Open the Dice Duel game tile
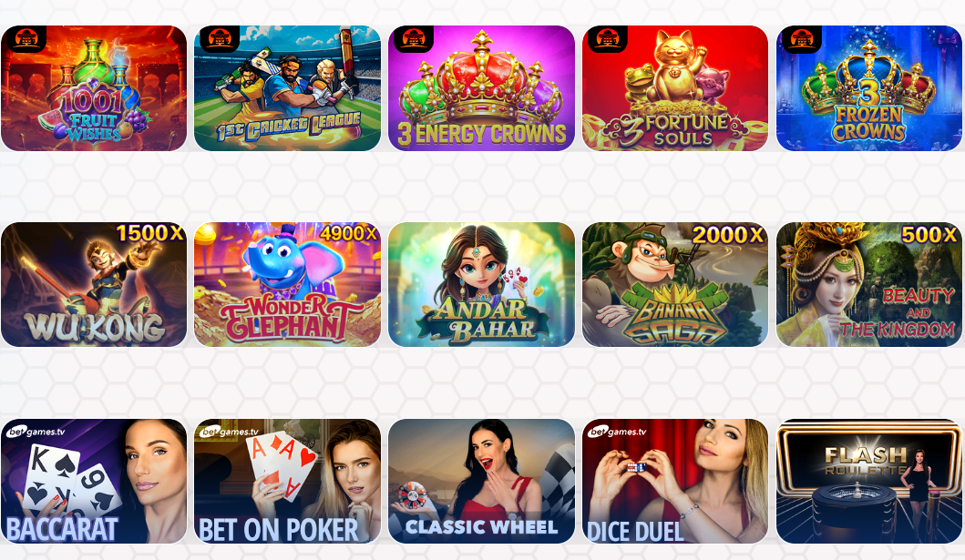 point(675,482)
